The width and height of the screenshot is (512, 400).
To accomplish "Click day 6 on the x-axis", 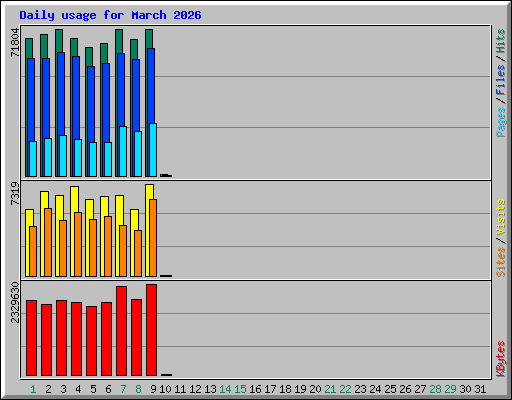I will pyautogui.click(x=108, y=389).
